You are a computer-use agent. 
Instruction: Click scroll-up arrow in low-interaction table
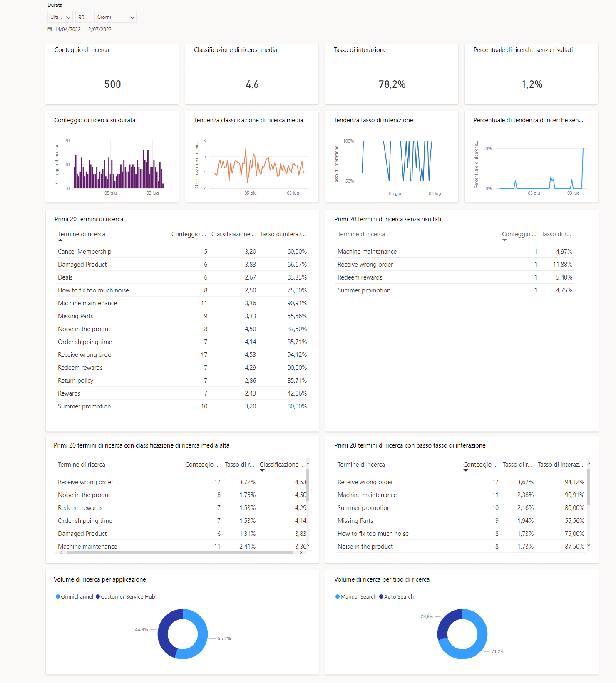[589, 463]
